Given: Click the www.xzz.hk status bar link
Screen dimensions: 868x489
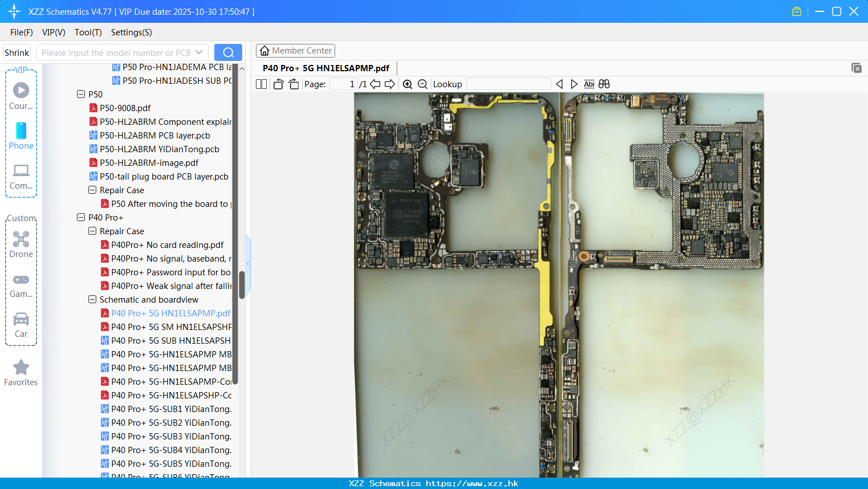Looking at the screenshot, I should tap(472, 483).
